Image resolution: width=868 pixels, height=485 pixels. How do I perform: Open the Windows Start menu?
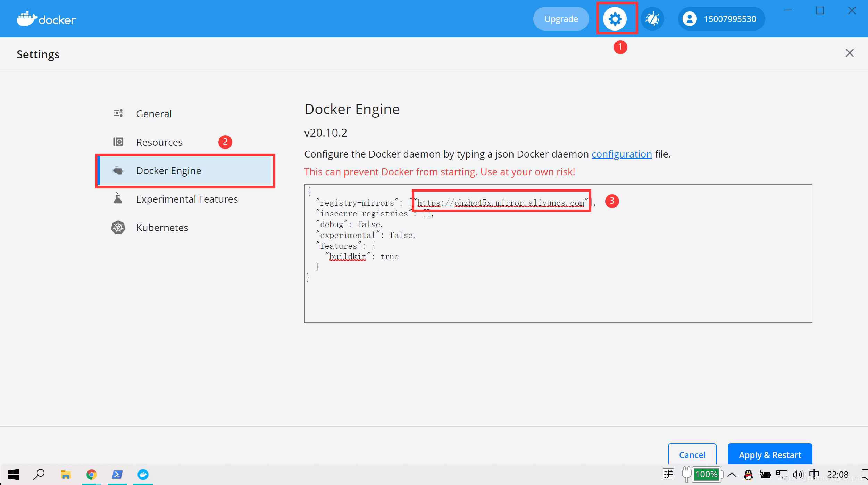click(14, 474)
